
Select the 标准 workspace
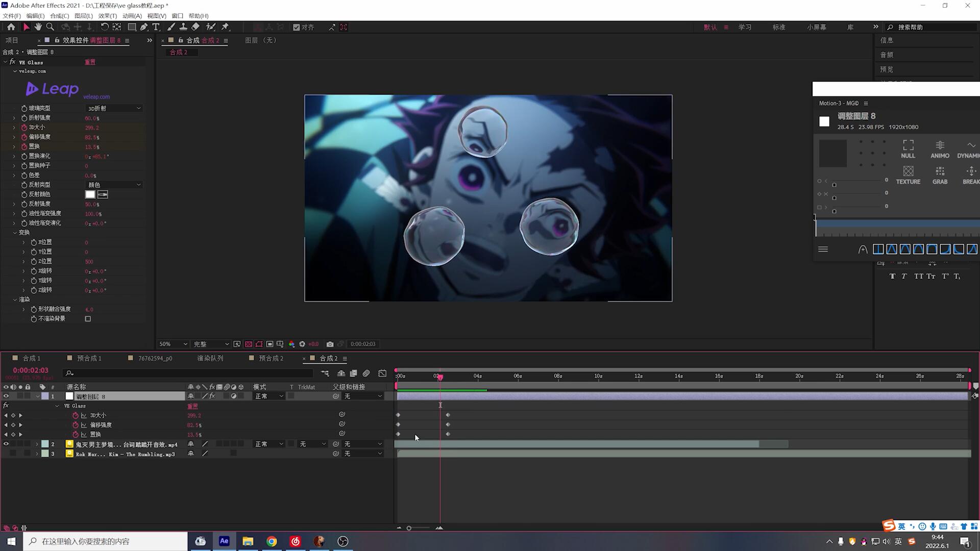pos(779,28)
